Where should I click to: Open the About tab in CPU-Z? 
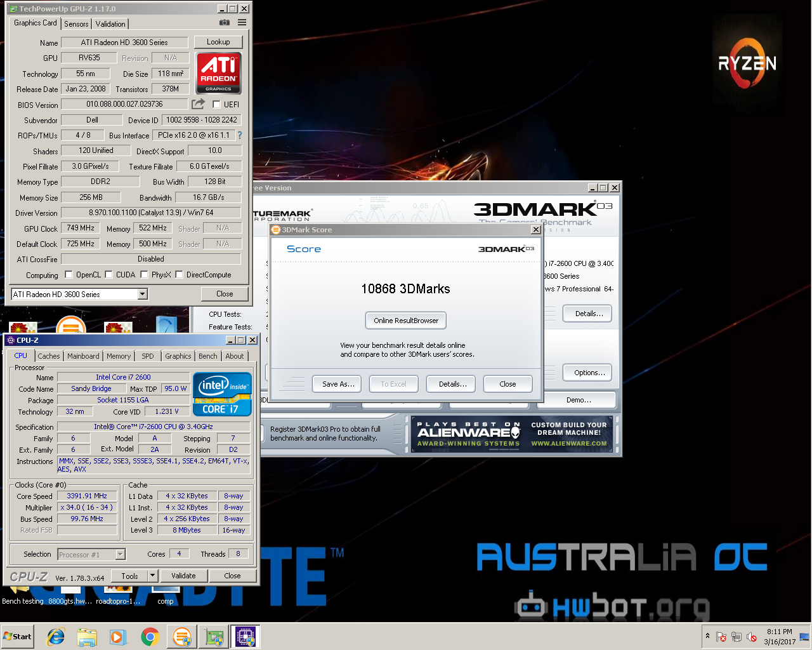point(235,356)
